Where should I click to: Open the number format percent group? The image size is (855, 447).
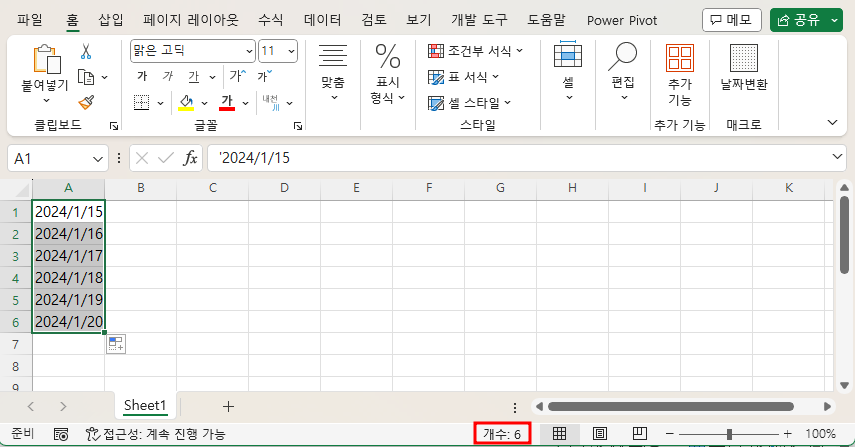[x=388, y=74]
